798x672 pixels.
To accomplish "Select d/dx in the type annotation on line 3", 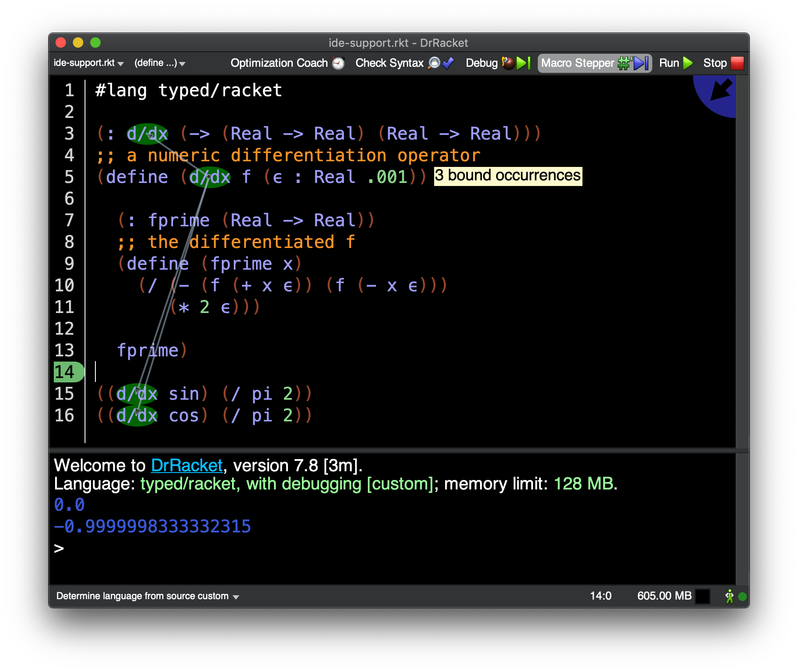I will pos(147,134).
